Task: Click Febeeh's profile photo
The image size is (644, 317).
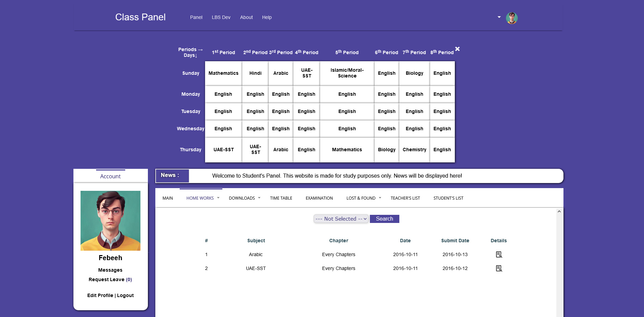Action: pyautogui.click(x=110, y=221)
